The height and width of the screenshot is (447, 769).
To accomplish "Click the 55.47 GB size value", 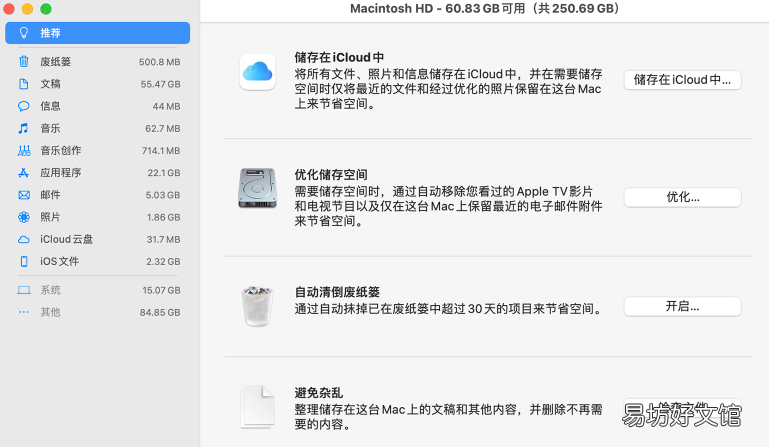I will tap(160, 84).
